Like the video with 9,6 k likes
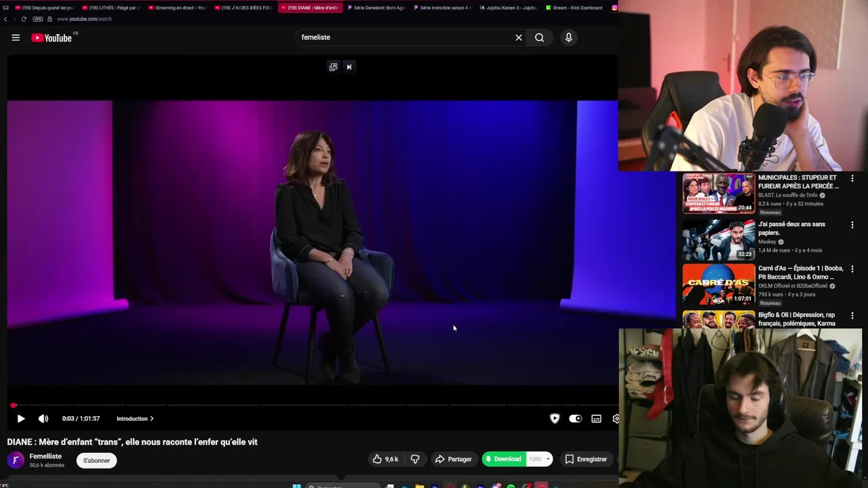Screen dimensions: 868x488 point(385,460)
